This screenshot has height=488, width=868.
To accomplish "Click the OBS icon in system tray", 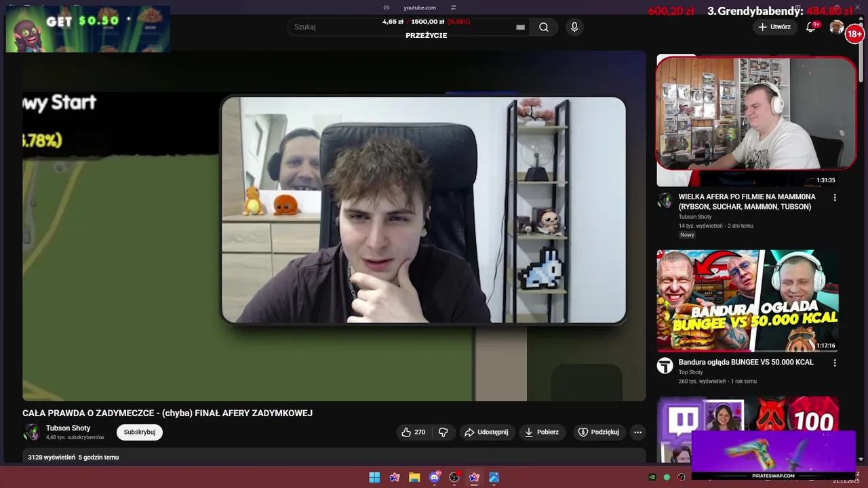I will tap(682, 477).
